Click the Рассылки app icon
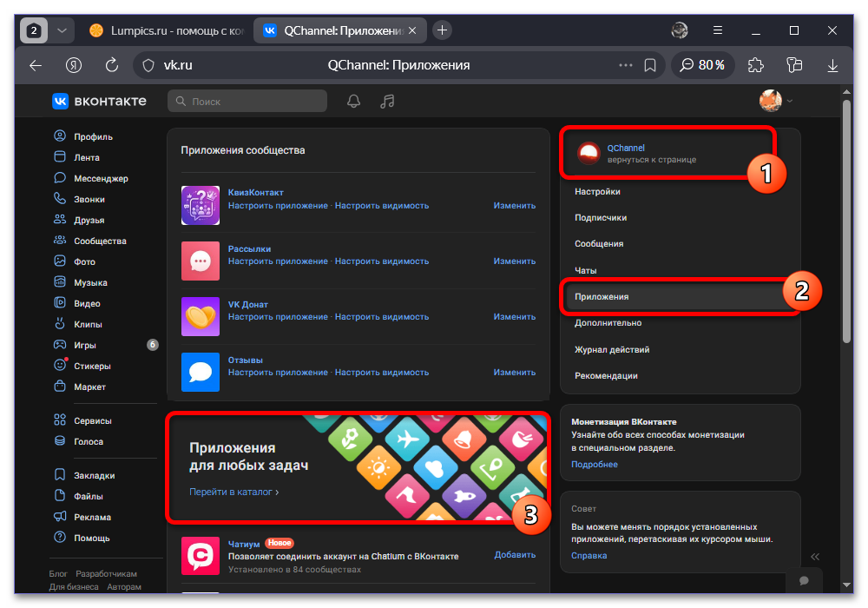Screen dimensions: 868x608 click(x=201, y=261)
